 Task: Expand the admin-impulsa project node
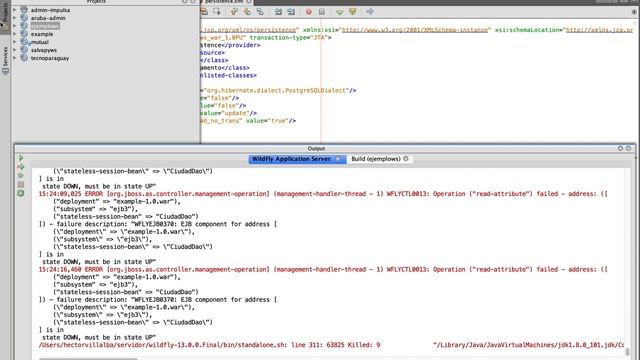15,10
